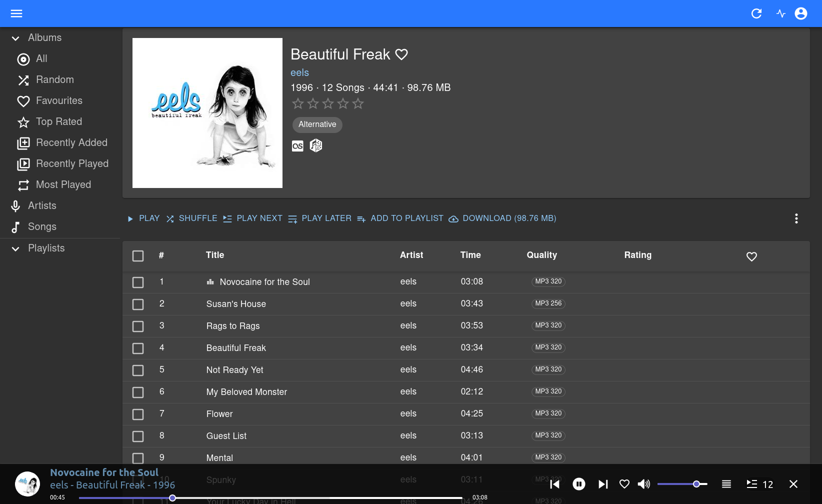Image resolution: width=822 pixels, height=504 pixels.
Task: Toggle the select all songs checkbox
Action: pyautogui.click(x=138, y=256)
